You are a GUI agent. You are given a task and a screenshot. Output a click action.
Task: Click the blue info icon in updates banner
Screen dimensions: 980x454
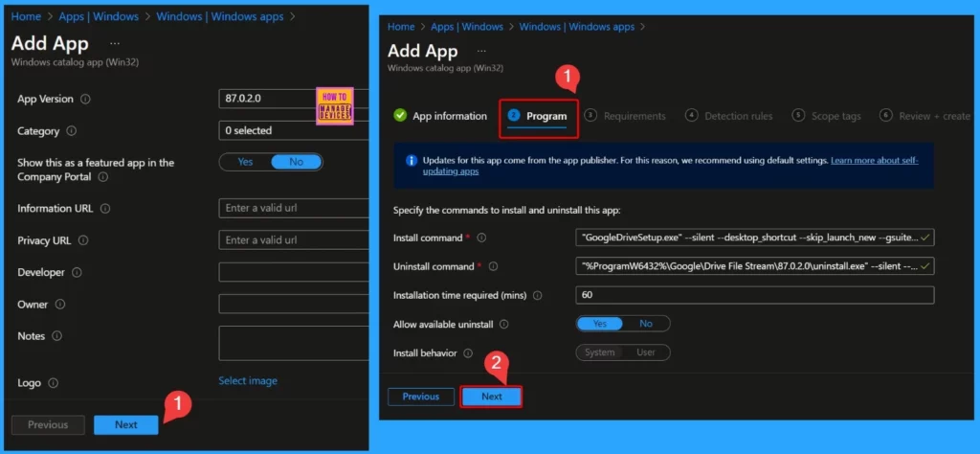[x=412, y=161]
